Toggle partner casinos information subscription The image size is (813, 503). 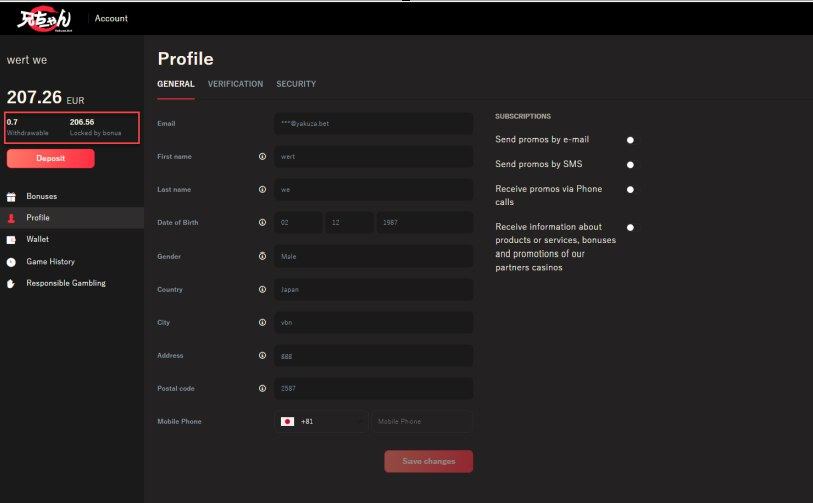point(630,227)
